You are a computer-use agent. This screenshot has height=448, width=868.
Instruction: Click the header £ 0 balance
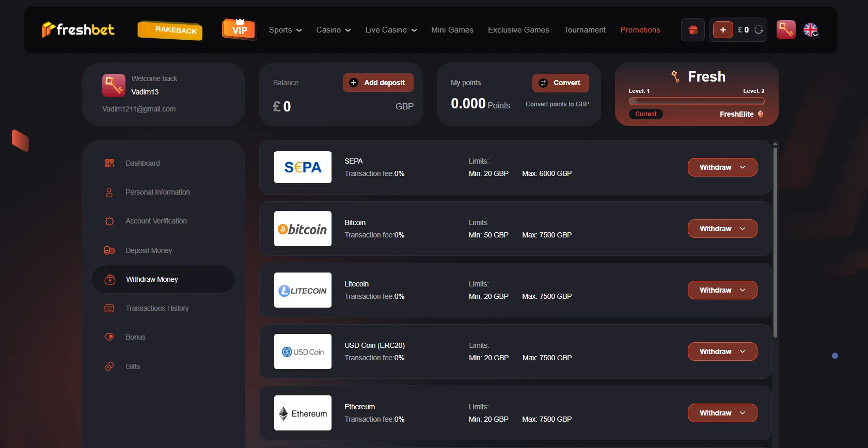click(x=743, y=30)
